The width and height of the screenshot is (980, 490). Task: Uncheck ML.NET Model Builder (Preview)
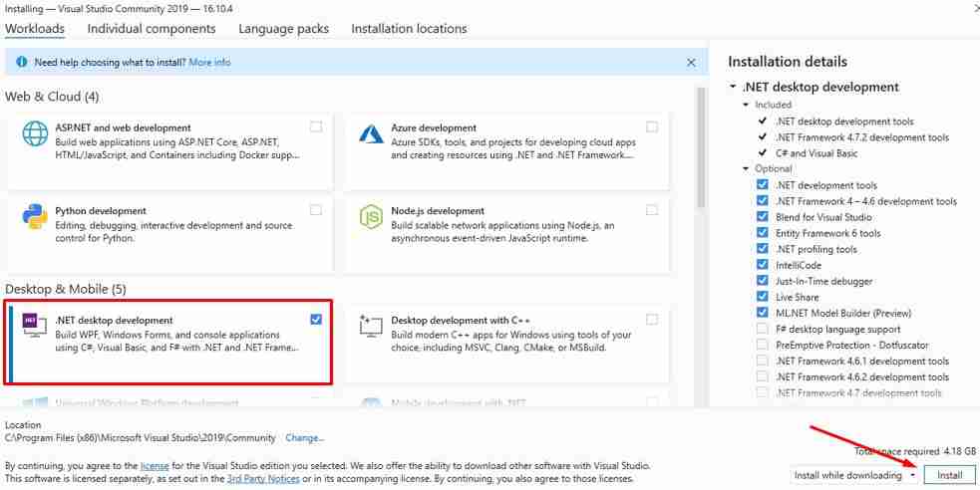[763, 312]
